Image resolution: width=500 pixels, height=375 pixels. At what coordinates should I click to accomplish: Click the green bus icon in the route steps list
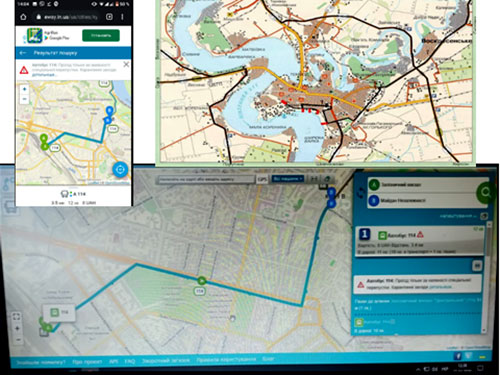pyautogui.click(x=359, y=322)
